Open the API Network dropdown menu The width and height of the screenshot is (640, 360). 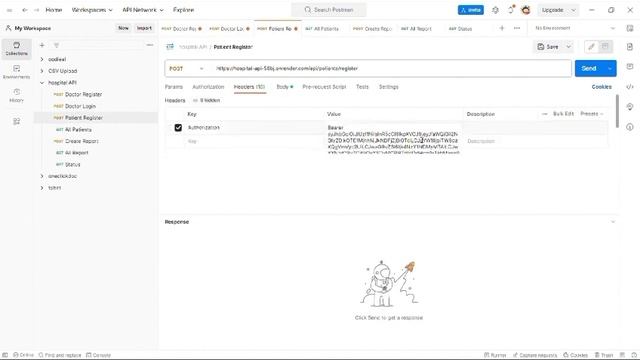[x=143, y=10]
